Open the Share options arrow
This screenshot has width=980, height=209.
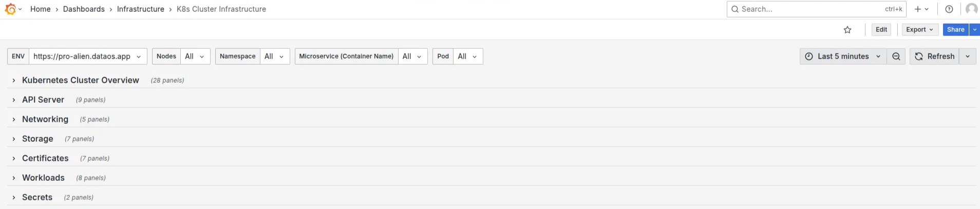pos(975,30)
